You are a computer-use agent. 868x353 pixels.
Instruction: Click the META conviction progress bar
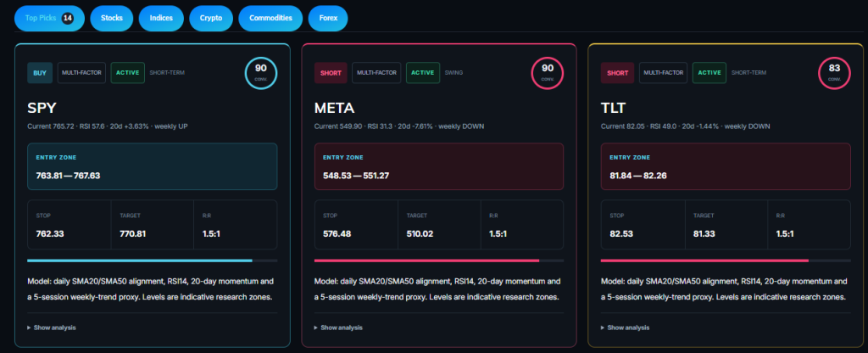tap(439, 261)
